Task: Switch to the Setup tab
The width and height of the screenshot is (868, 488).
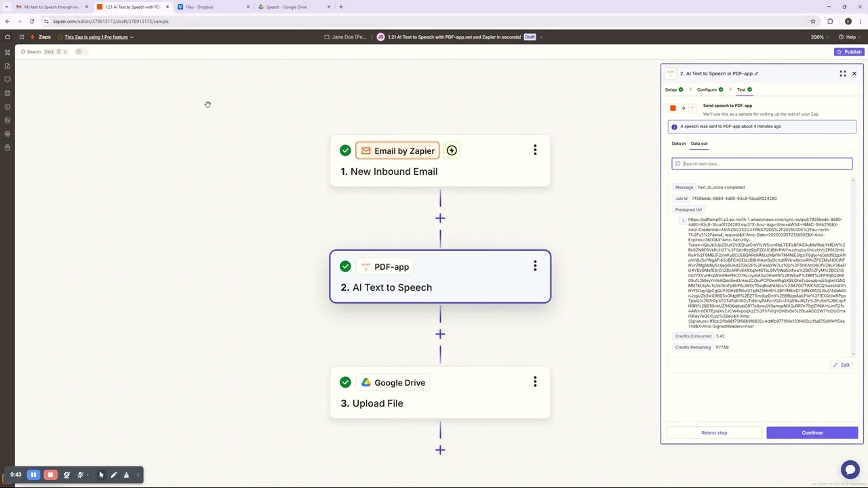Action: click(x=674, y=89)
